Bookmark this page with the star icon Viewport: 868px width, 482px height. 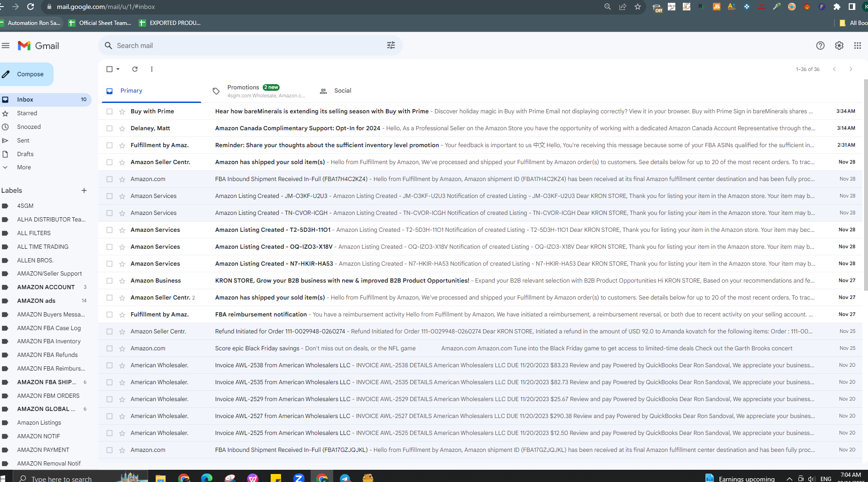point(638,7)
